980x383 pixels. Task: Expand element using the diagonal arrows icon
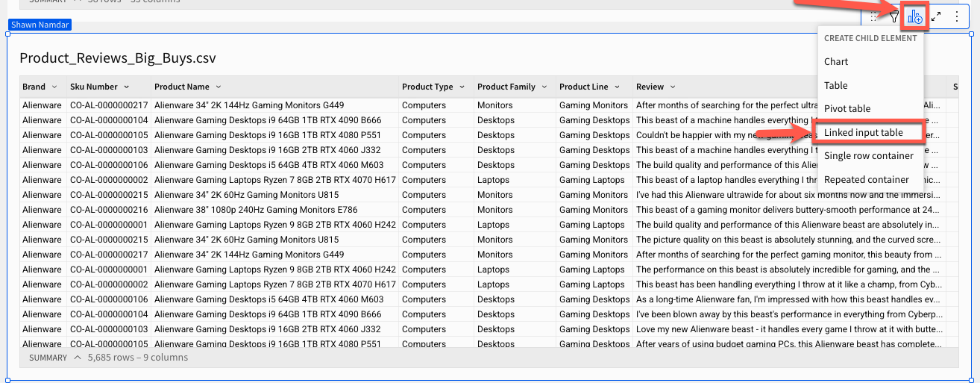936,16
